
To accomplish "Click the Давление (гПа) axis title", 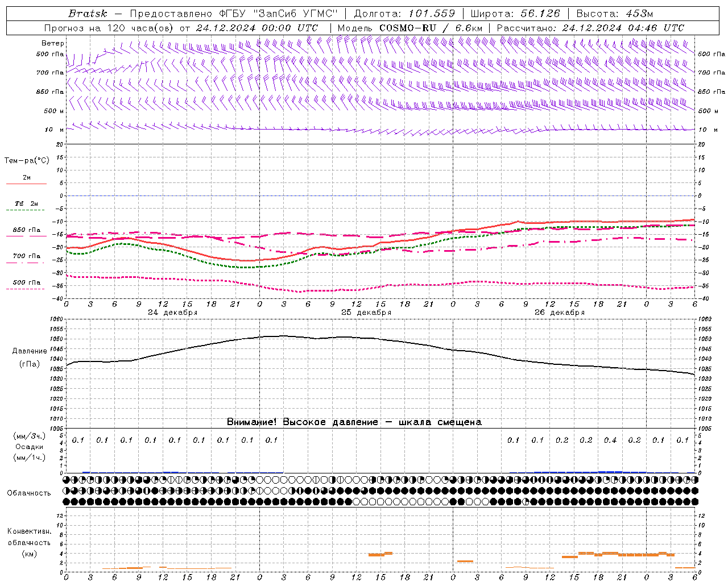I will pos(28,357).
